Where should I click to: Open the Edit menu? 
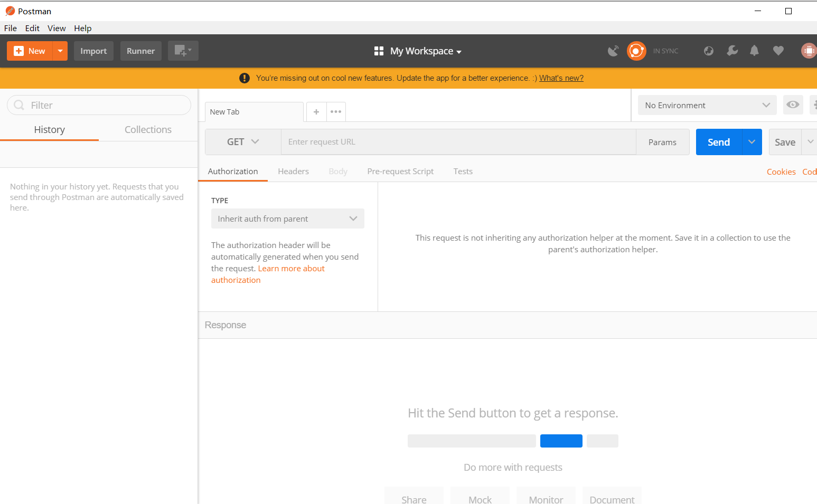coord(32,28)
